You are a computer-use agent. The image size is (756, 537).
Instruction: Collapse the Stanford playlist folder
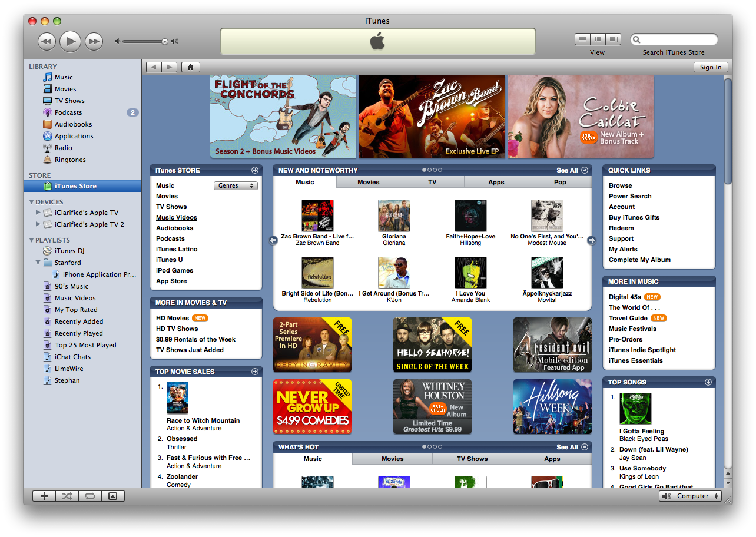coord(38,263)
